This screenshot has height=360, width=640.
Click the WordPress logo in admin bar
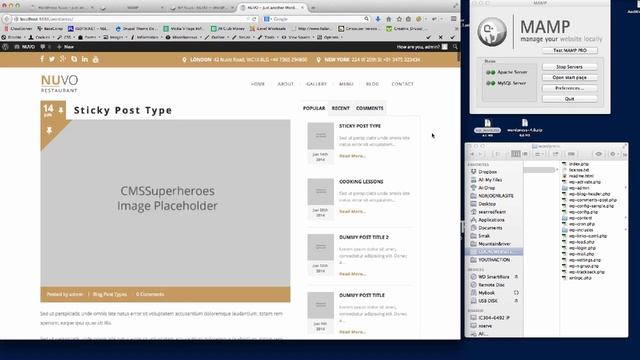point(5,47)
